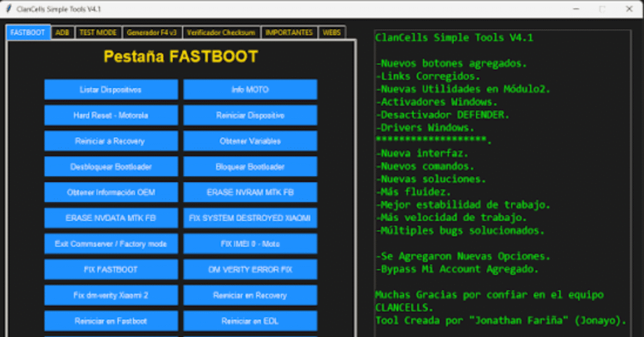Click '-Activadores Windows.' line
This screenshot has height=337, width=644.
pyautogui.click(x=436, y=102)
